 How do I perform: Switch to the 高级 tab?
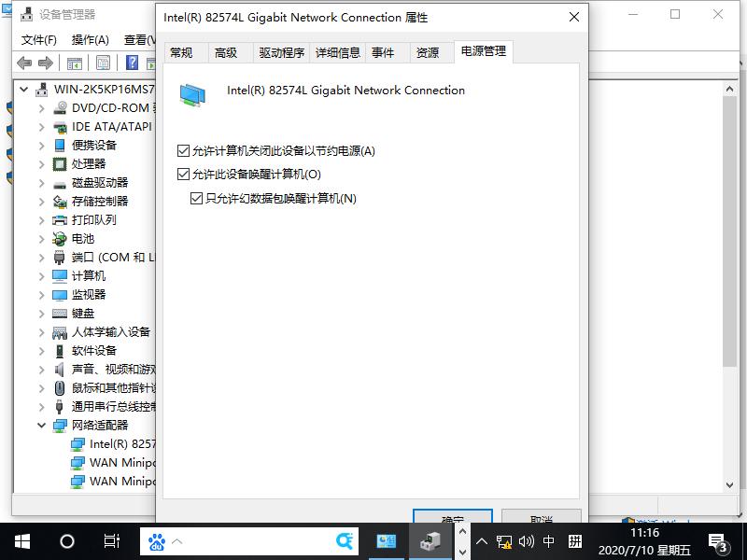pos(224,53)
